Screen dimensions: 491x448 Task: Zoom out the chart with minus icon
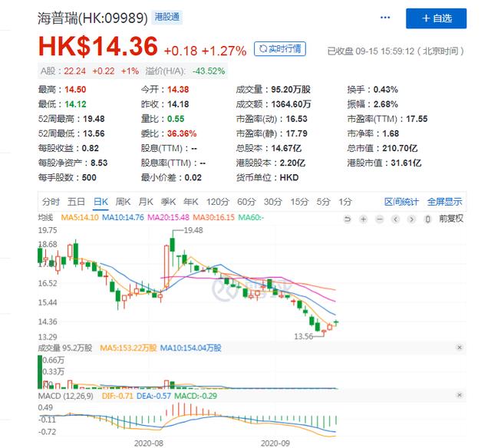click(x=380, y=219)
